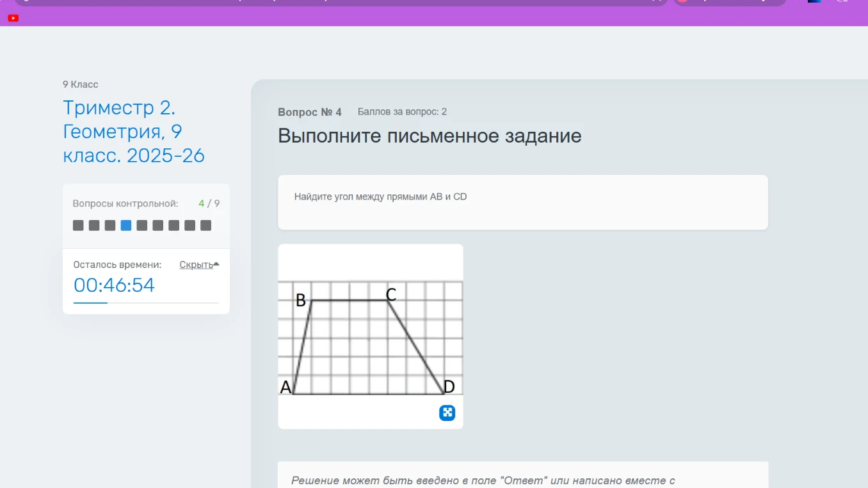Expand the trapezoid image to fullscreen
Screen dimensions: 868x488
(x=447, y=413)
